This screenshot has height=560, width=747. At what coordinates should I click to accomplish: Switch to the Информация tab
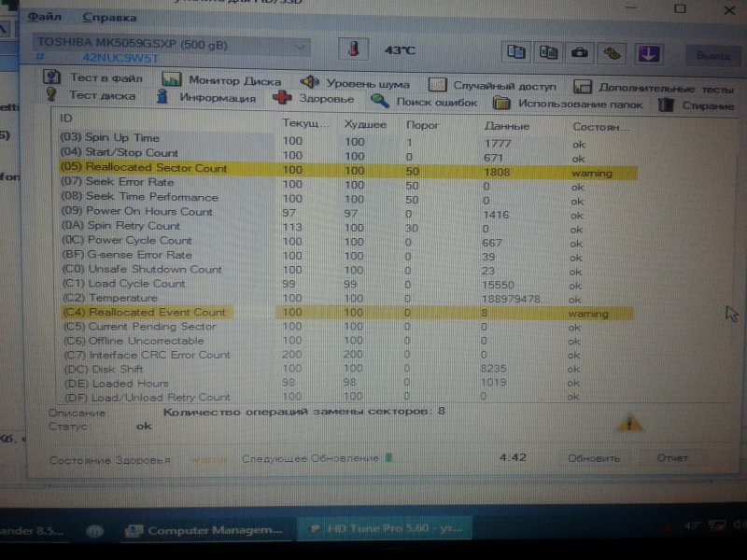[206, 98]
